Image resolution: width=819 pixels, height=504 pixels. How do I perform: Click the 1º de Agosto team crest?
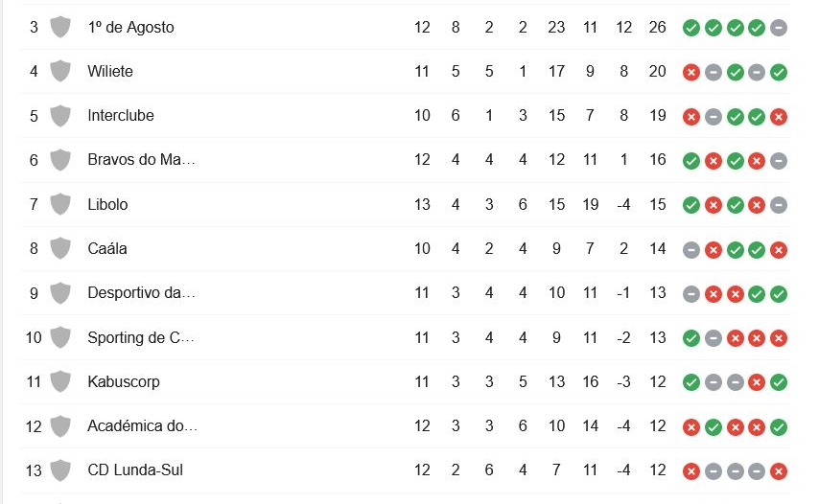click(x=60, y=27)
